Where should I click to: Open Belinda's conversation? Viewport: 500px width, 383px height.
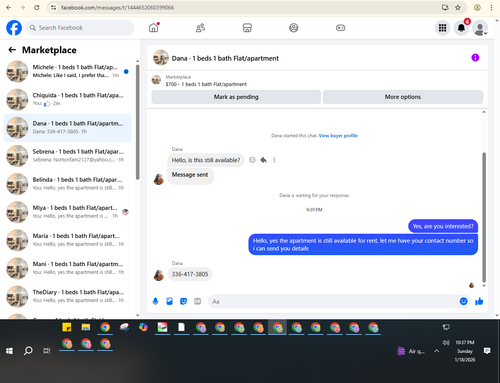[67, 184]
